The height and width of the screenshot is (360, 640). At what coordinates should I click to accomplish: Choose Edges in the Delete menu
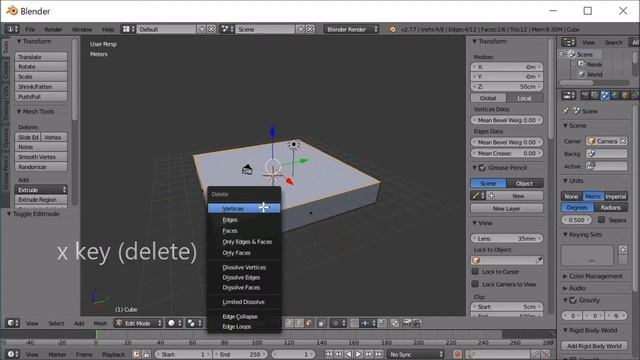click(244, 220)
